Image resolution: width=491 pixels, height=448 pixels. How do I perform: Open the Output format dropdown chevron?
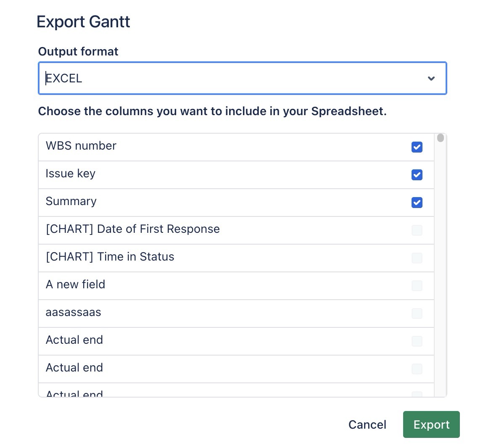click(x=431, y=79)
